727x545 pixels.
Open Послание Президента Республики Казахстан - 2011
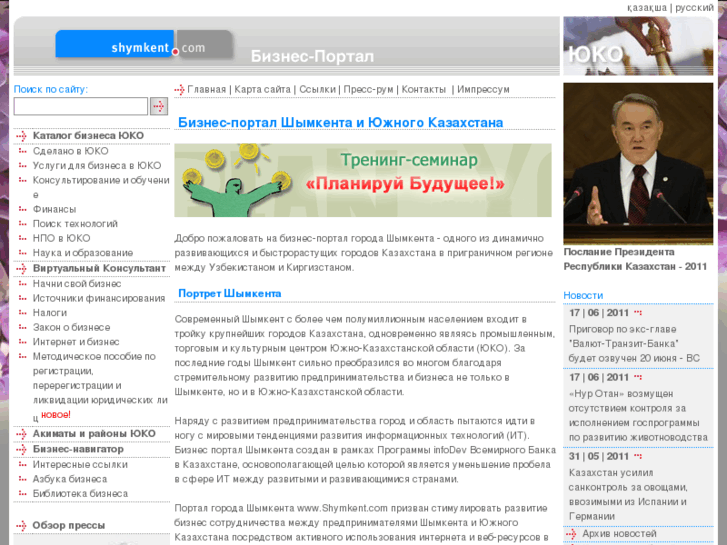tap(635, 259)
